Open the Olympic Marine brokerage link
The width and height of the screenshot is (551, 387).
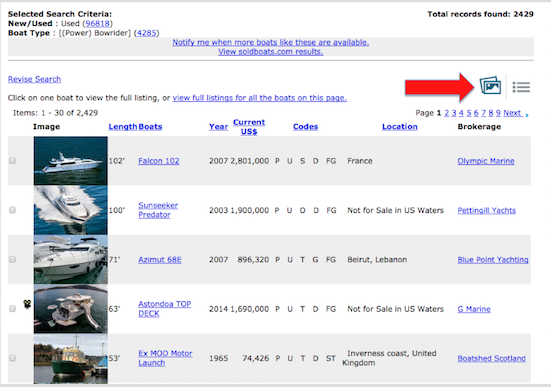click(486, 161)
